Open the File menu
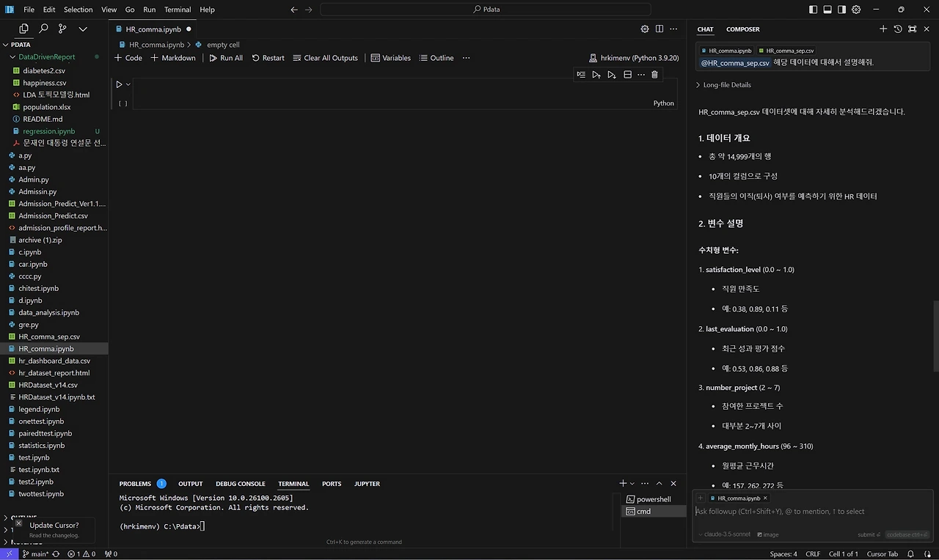 [x=29, y=10]
